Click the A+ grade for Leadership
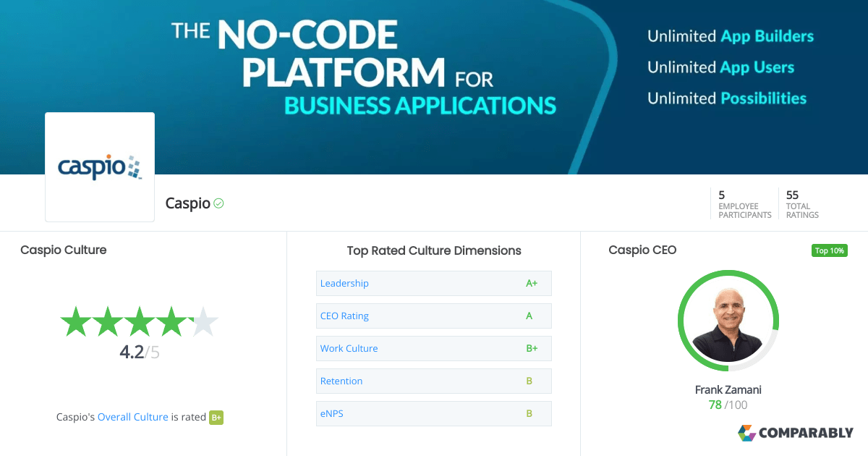 click(532, 283)
